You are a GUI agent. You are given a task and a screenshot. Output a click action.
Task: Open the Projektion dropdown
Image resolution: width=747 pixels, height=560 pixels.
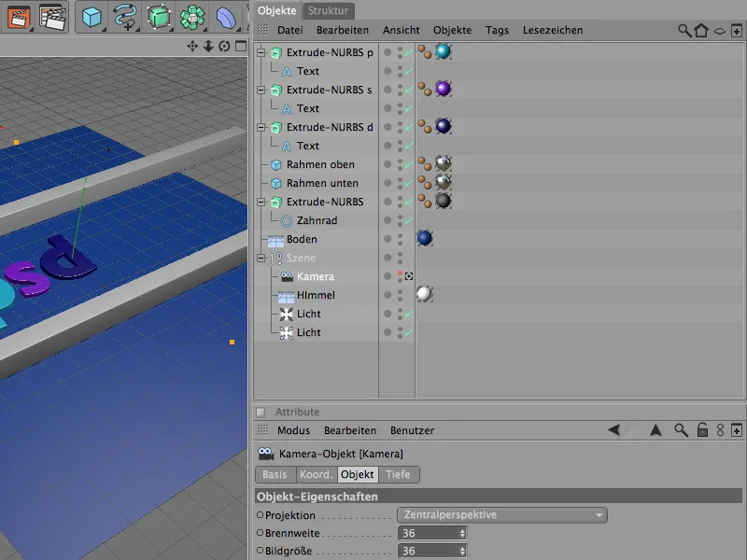[x=502, y=515]
